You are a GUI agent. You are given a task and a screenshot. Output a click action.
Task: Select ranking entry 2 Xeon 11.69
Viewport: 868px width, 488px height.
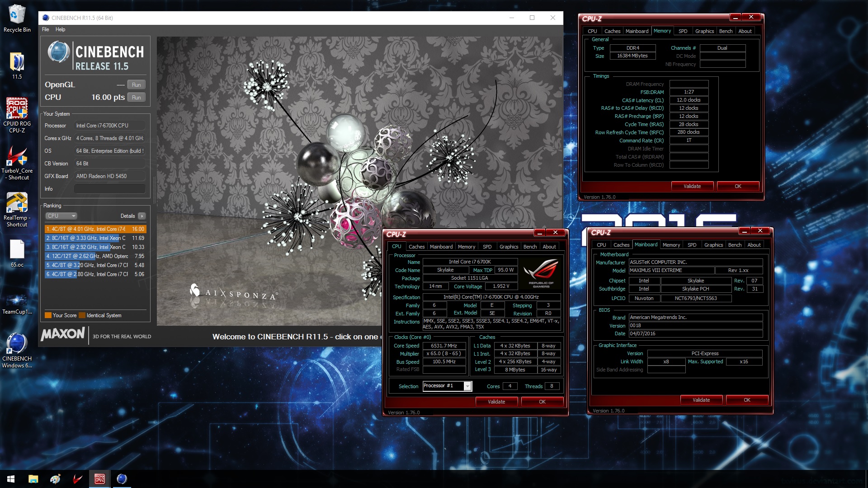(x=95, y=238)
